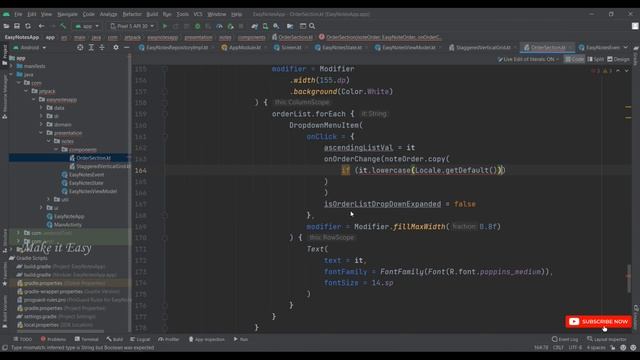
Task: Open the Event Log
Action: [565, 339]
